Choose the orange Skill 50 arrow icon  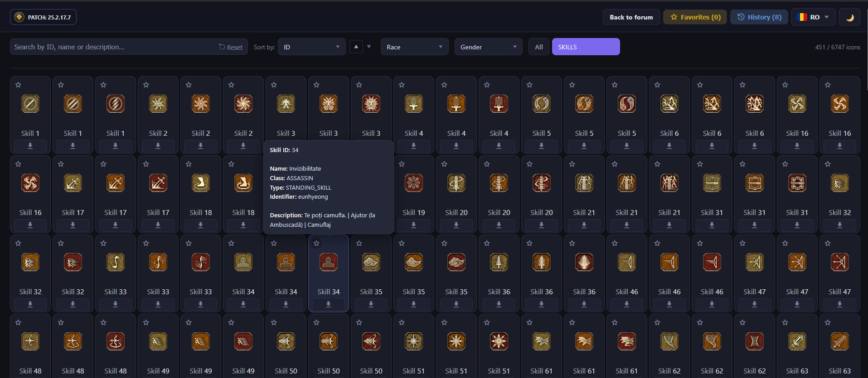point(329,341)
